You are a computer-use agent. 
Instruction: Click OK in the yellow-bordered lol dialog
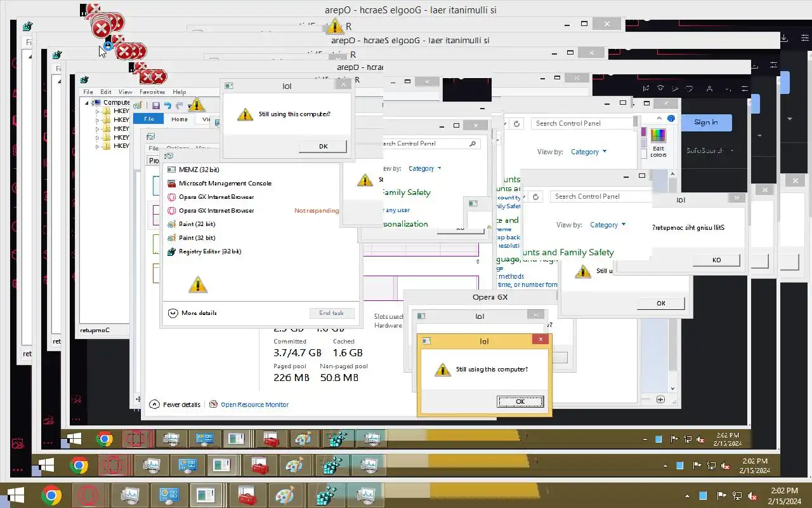pos(520,401)
